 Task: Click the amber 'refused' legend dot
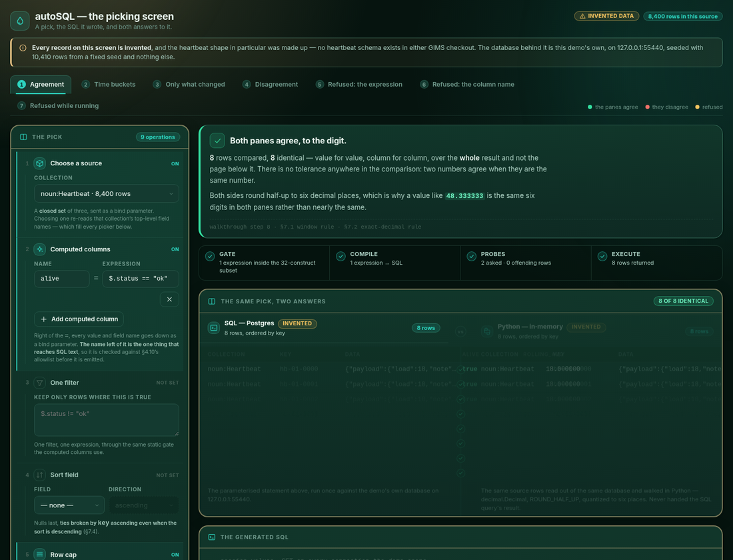click(698, 107)
